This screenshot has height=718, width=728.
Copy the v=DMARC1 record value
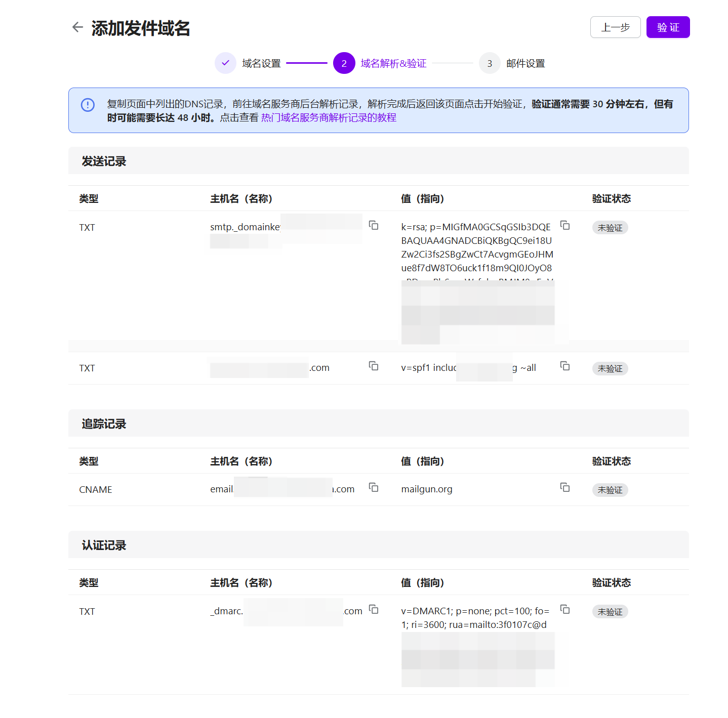565,609
